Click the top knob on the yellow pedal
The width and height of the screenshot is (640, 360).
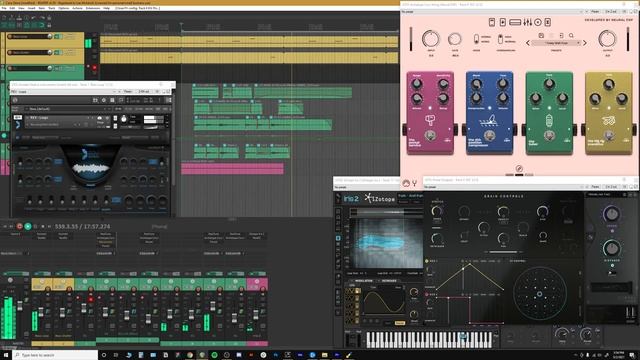point(609,85)
